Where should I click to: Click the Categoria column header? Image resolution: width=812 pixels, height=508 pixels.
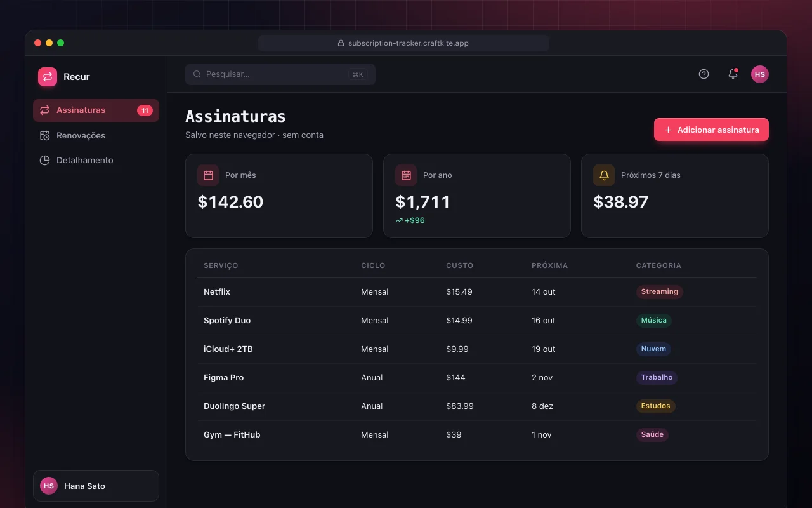(x=658, y=265)
